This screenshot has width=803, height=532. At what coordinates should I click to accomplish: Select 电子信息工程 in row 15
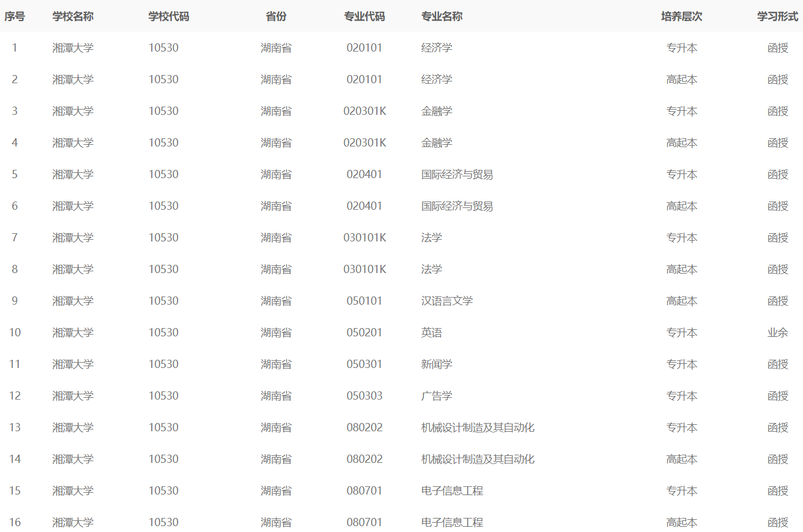[x=452, y=491]
